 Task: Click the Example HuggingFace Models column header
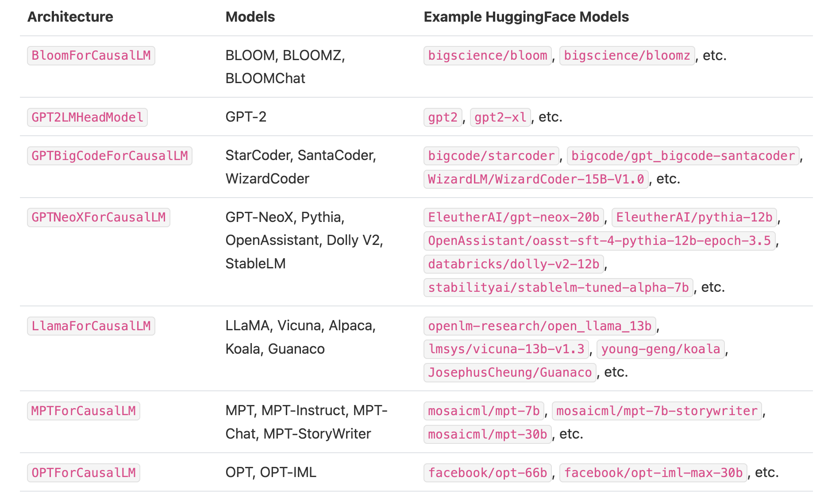(x=526, y=17)
